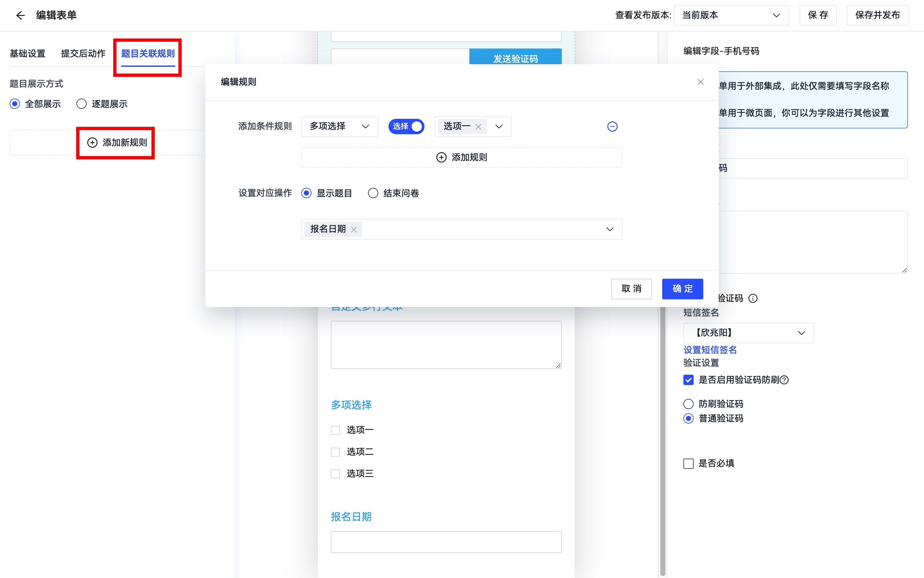Click 保存并发布 button

(877, 15)
